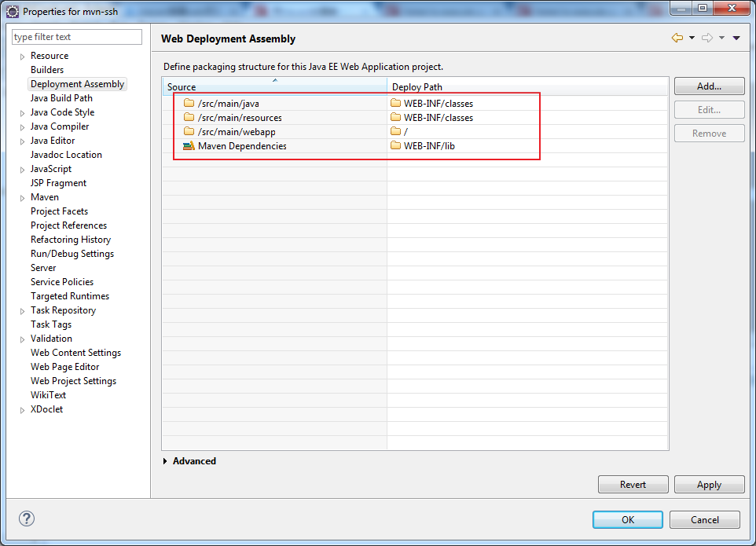Screen dimensions: 756x546
Task: Open Java Build Path page
Action: click(x=61, y=98)
